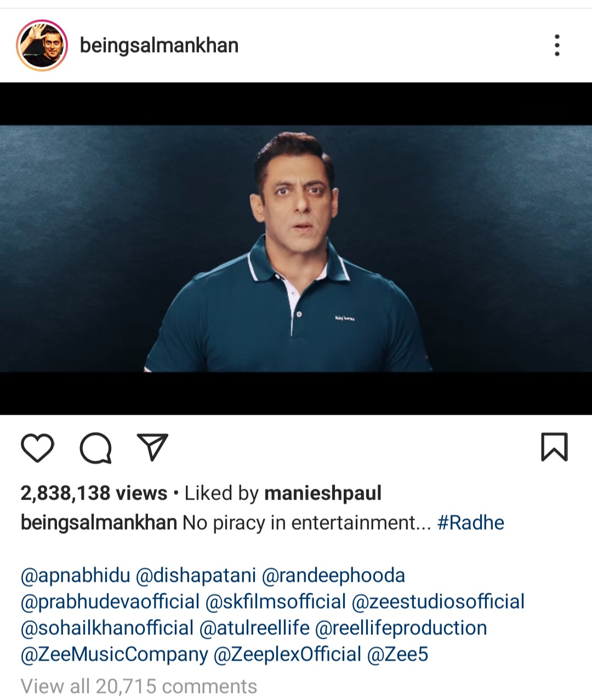Open the profile picture story ring

click(42, 45)
